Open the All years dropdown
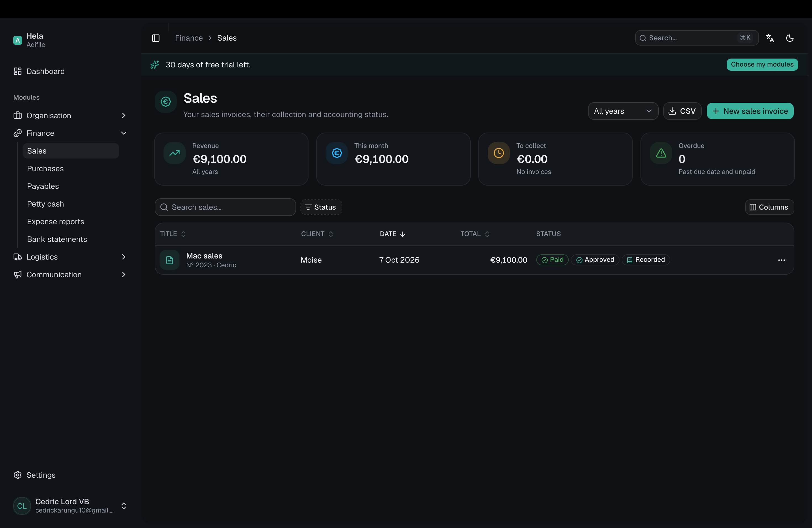The width and height of the screenshot is (812, 528). pos(623,111)
